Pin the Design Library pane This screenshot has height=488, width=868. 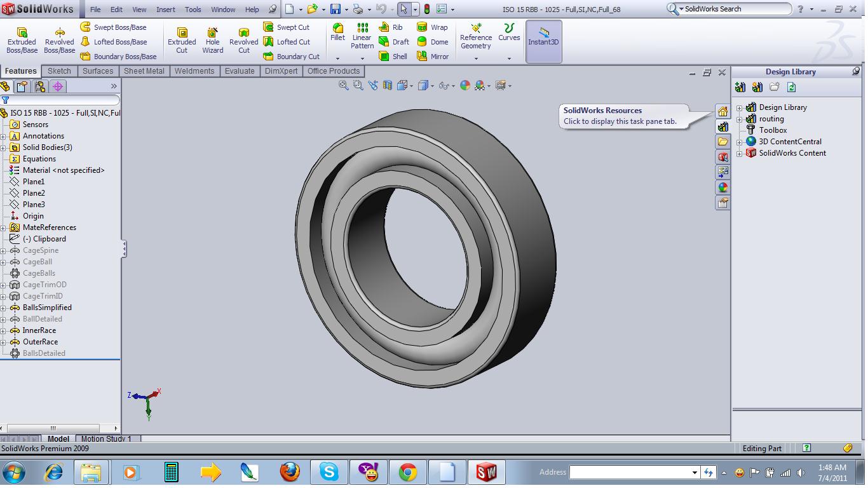856,71
